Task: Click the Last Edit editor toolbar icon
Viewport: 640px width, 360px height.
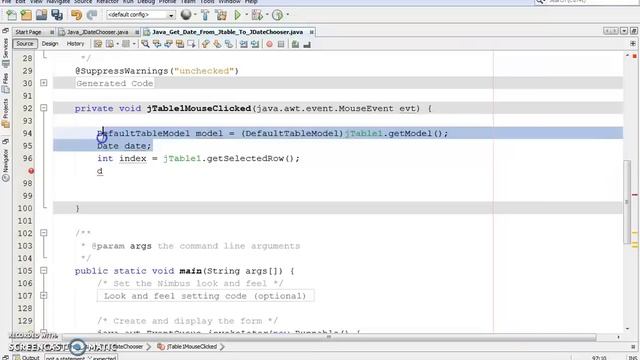Action: 98,44
